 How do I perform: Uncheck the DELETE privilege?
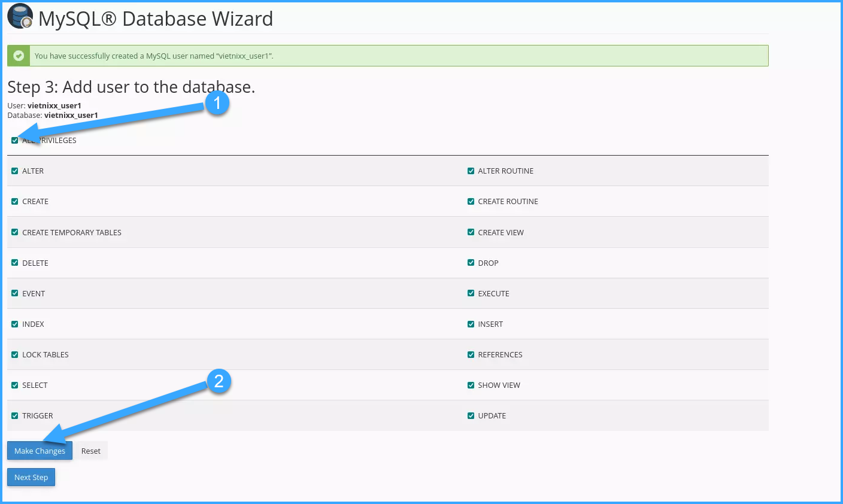(15, 263)
